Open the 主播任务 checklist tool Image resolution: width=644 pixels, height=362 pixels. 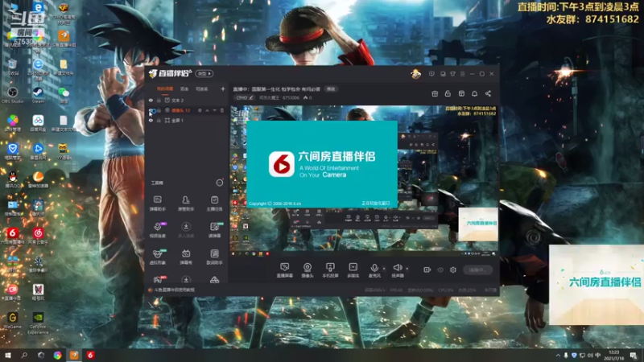(214, 204)
